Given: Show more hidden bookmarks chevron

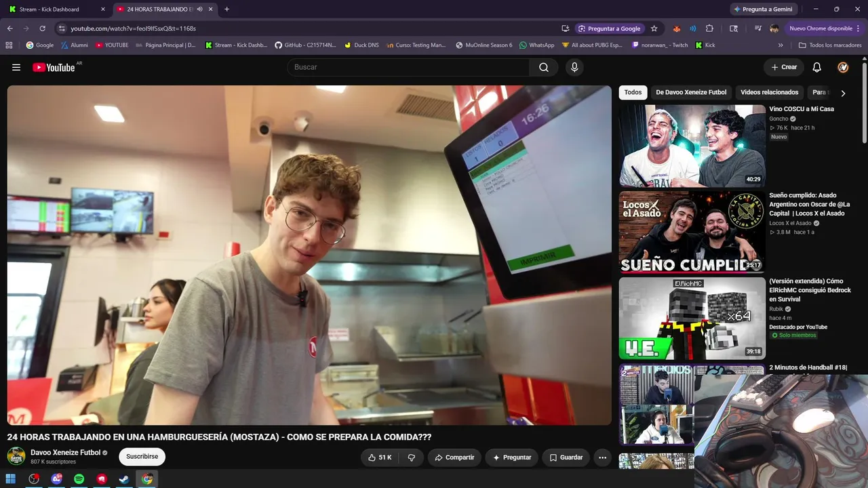Looking at the screenshot, I should [781, 45].
